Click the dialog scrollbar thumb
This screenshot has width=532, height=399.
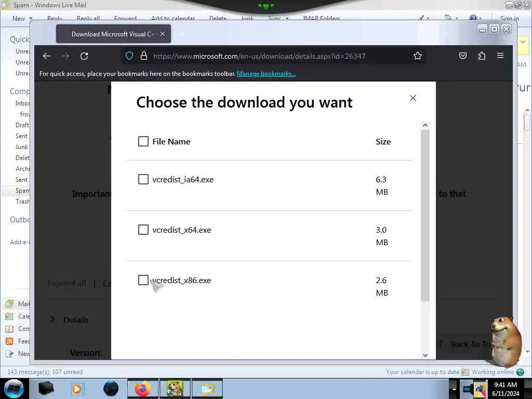425,216
